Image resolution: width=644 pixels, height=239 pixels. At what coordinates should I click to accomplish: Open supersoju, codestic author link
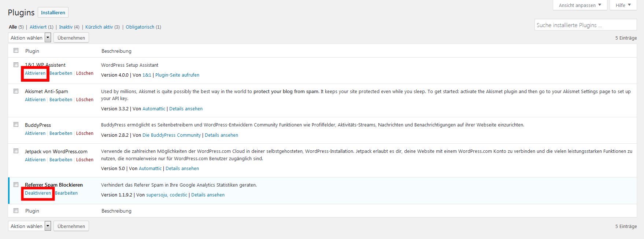[x=167, y=195]
